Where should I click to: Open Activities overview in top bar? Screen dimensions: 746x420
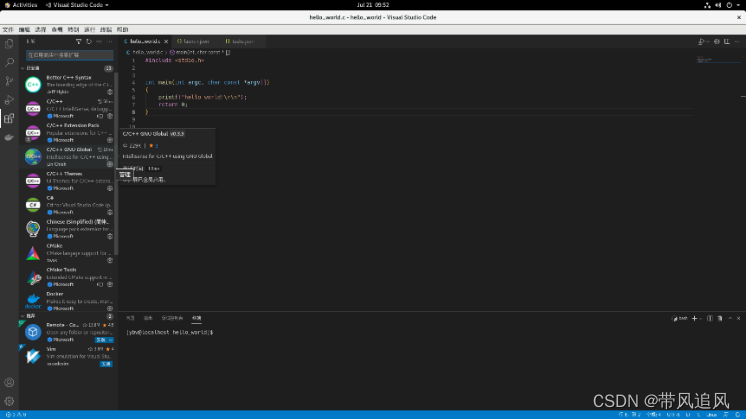(x=21, y=5)
